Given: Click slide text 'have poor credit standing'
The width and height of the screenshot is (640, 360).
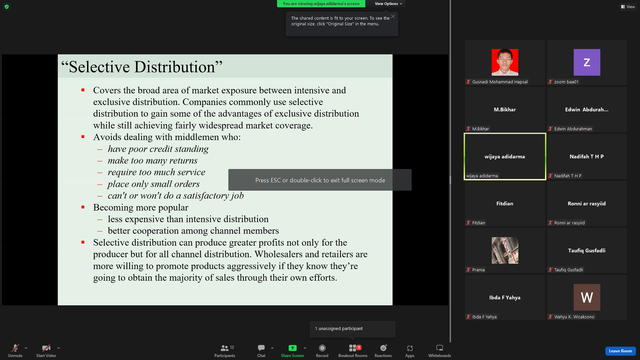Looking at the screenshot, I should 158,149.
